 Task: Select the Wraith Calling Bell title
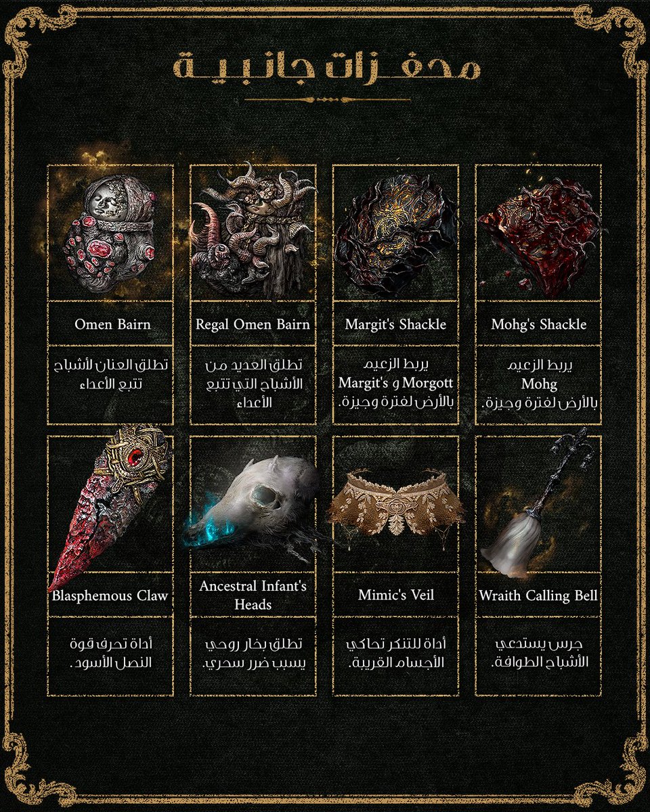click(538, 596)
